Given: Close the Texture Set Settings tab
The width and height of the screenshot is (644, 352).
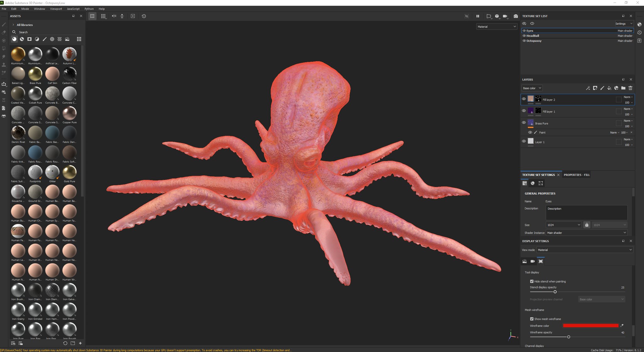Looking at the screenshot, I should tap(558, 175).
